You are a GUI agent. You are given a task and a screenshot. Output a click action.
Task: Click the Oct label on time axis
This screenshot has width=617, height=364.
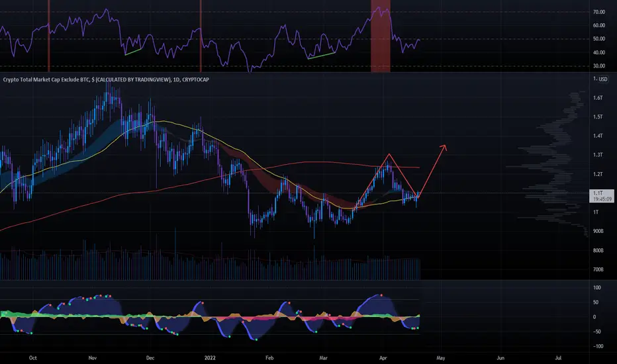(x=33, y=357)
